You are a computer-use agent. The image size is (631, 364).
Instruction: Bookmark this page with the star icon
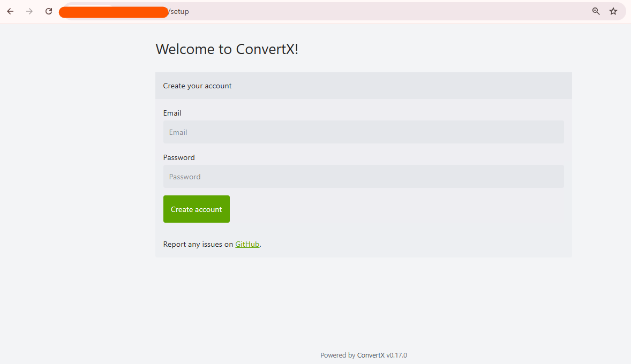click(x=613, y=11)
